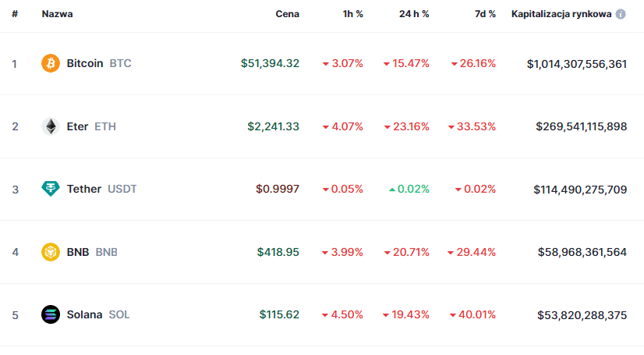644x355 pixels.
Task: Click the BNB yellow logo icon
Action: pos(51,252)
